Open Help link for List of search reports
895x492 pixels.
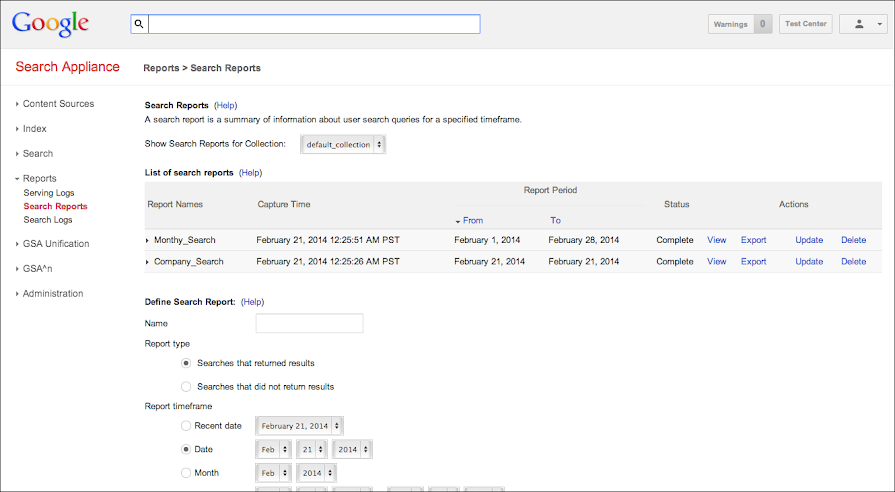pyautogui.click(x=251, y=173)
